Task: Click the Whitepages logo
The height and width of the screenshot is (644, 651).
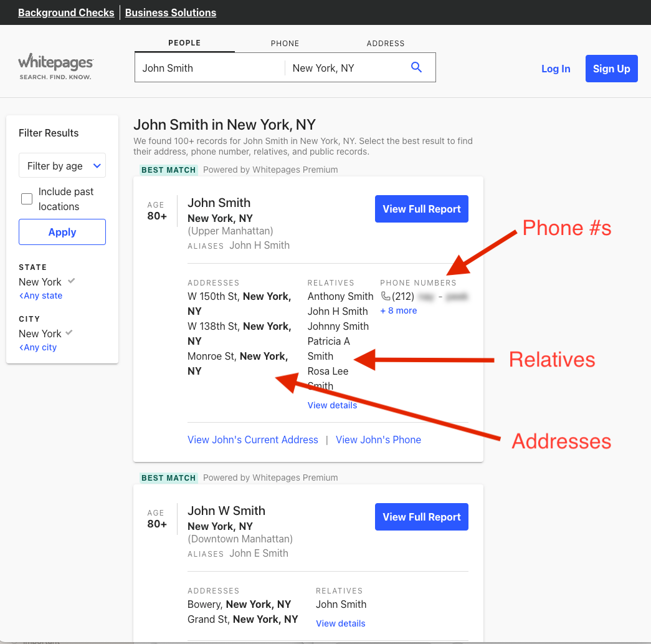Action: [55, 67]
